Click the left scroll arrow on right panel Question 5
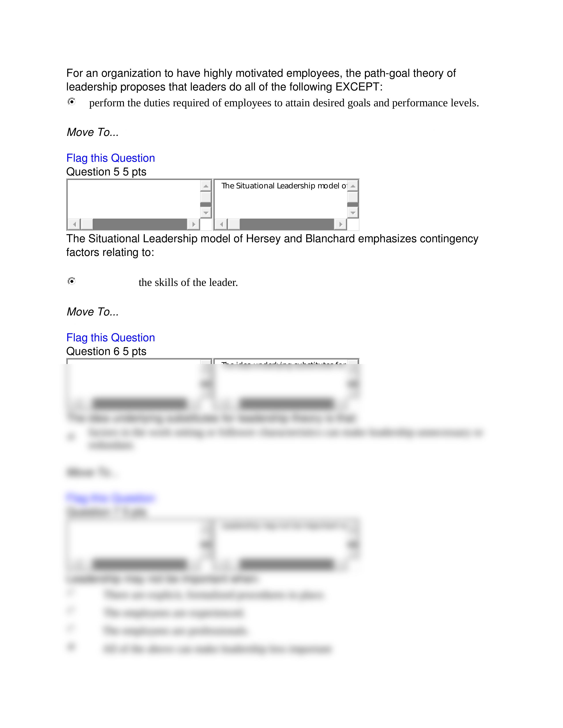 pyautogui.click(x=221, y=224)
